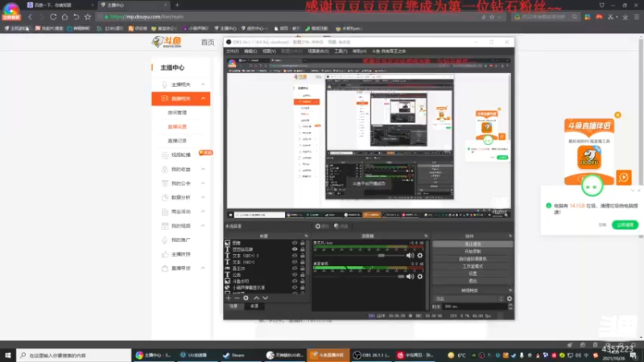
Task: Click the Douyu logo on the page header
Action: tap(167, 42)
